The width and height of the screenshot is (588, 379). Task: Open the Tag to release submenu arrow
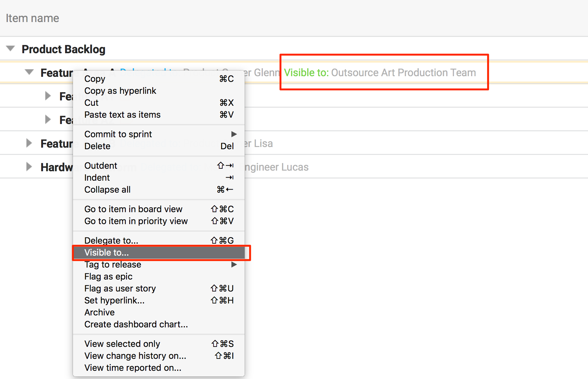coord(234,264)
